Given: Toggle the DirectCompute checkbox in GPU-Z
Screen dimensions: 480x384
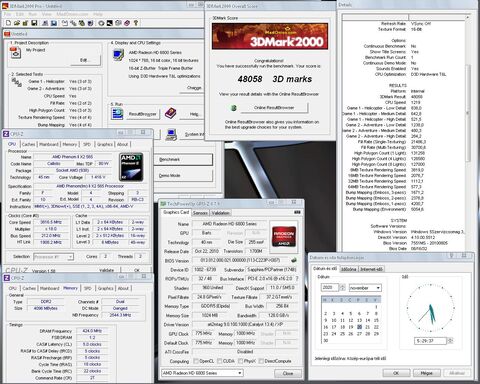Looking at the screenshot, I should click(x=261, y=361).
